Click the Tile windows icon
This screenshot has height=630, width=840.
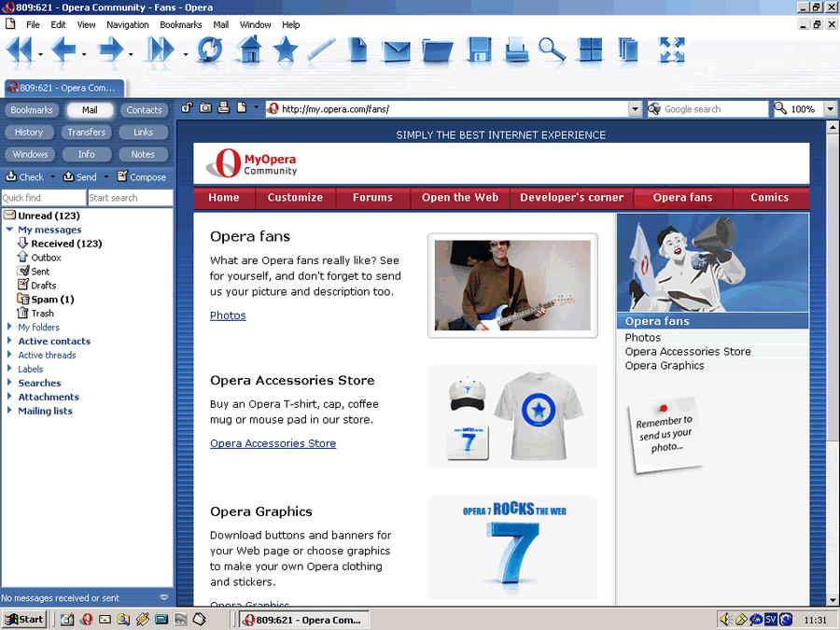590,51
